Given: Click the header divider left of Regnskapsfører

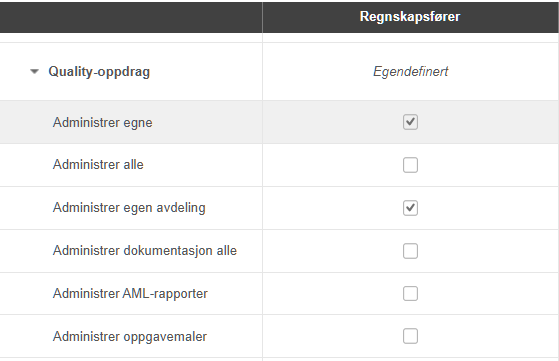Looking at the screenshot, I should [262, 17].
